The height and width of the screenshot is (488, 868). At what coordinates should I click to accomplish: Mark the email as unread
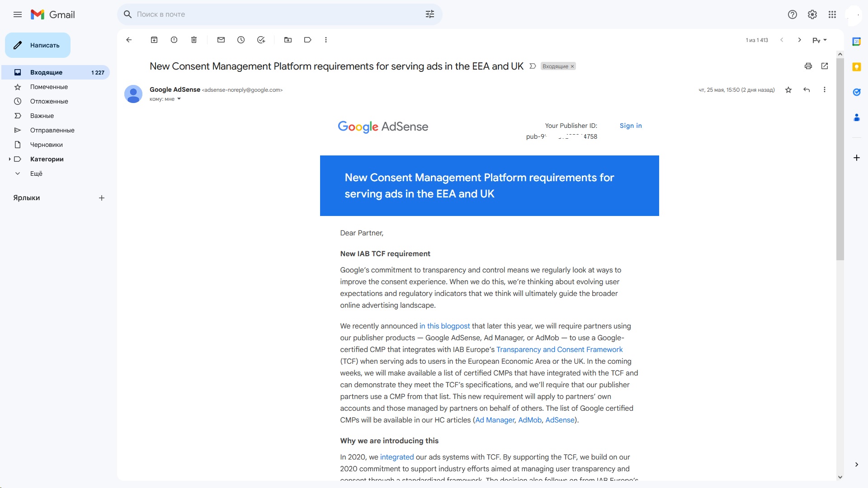point(221,40)
